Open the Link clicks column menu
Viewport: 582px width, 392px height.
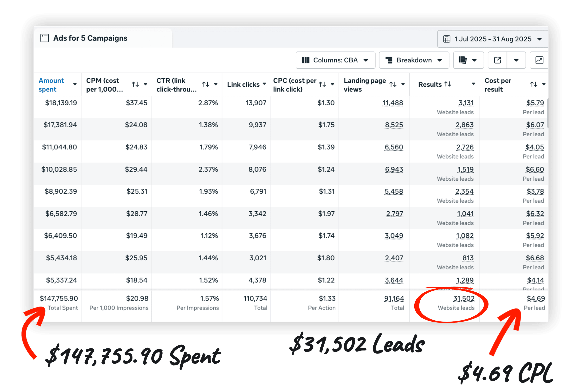(x=264, y=84)
